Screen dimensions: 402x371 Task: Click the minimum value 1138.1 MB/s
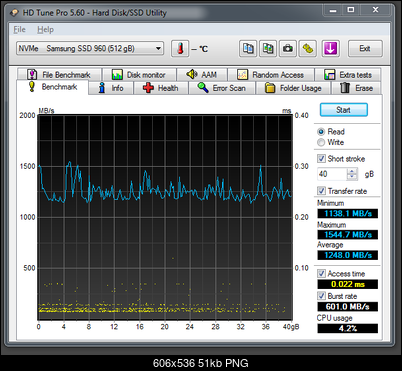click(348, 214)
